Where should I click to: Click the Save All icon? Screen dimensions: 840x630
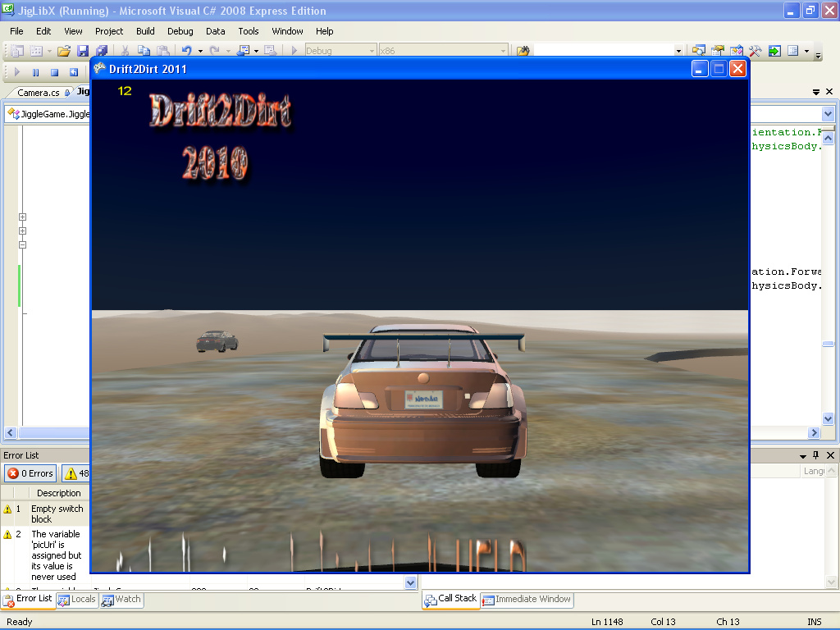point(101,51)
